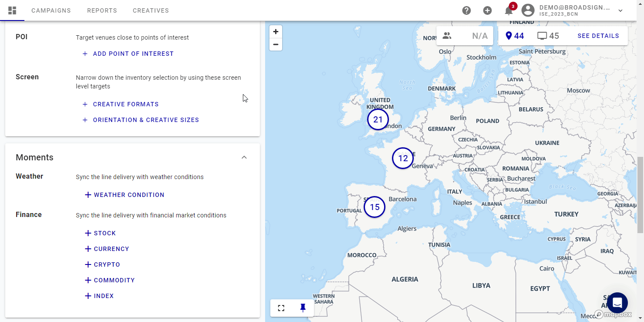Toggle the map pin button
The image size is (644, 322).
pos(303,308)
